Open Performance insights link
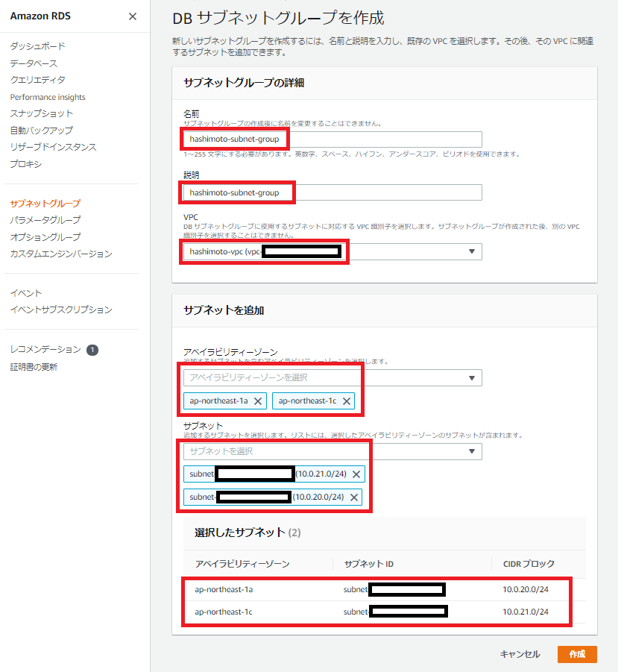Screen dimensions: 624x672 (48, 97)
